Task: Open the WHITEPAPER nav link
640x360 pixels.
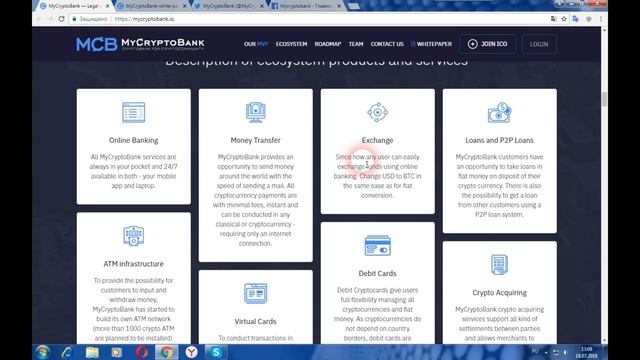Action: [431, 44]
